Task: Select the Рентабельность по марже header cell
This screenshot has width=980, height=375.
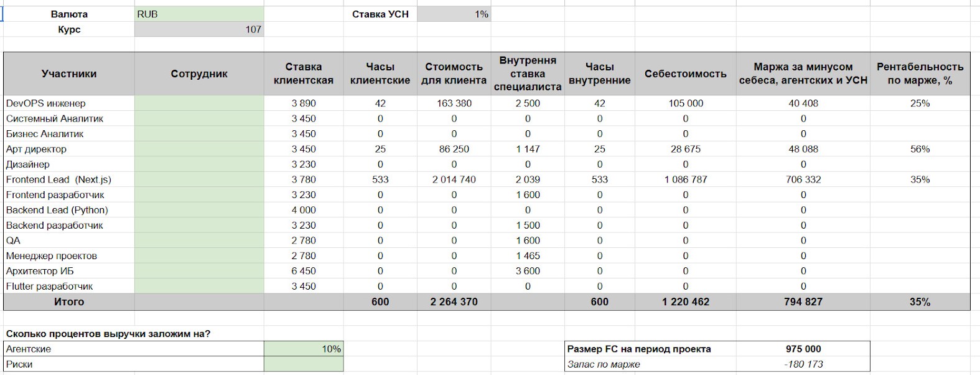Action: pyautogui.click(x=920, y=74)
